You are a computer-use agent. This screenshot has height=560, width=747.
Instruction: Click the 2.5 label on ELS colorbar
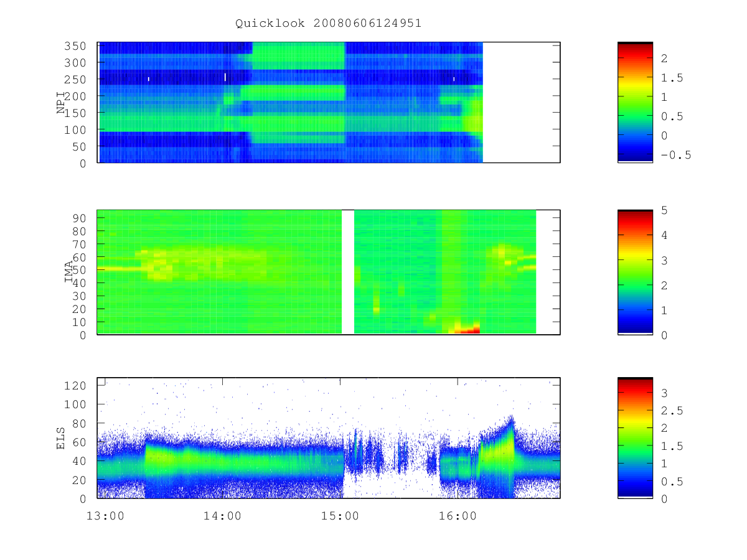tap(671, 411)
